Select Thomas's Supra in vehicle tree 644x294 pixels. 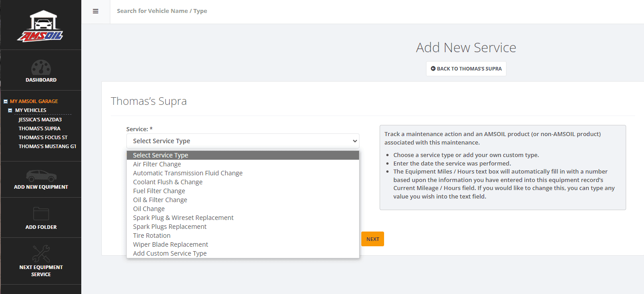tap(39, 128)
